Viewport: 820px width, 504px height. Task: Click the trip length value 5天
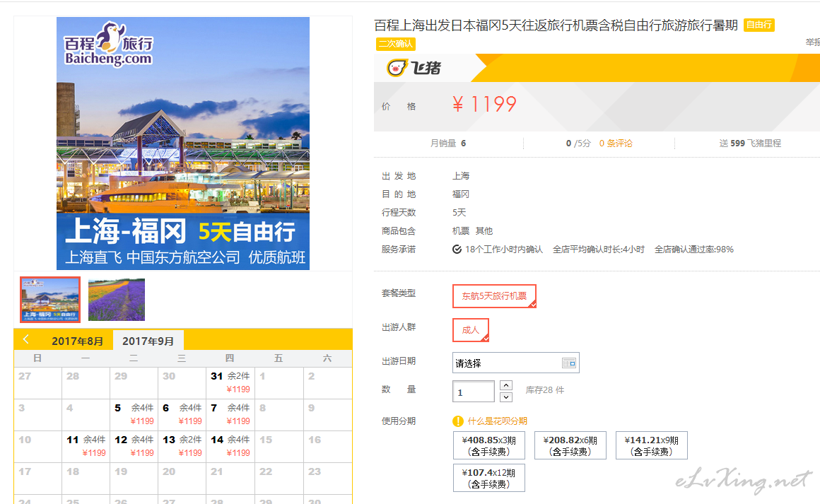pos(459,212)
